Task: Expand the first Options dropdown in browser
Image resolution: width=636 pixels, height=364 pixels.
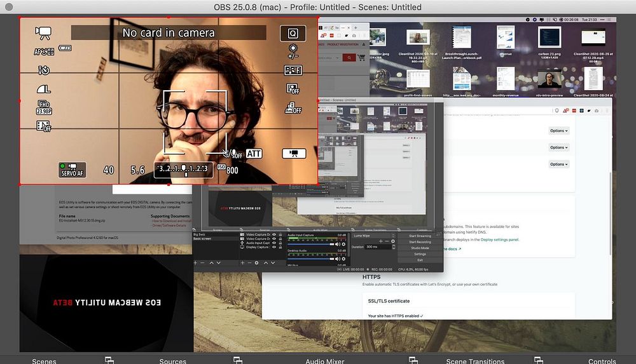Action: [559, 131]
